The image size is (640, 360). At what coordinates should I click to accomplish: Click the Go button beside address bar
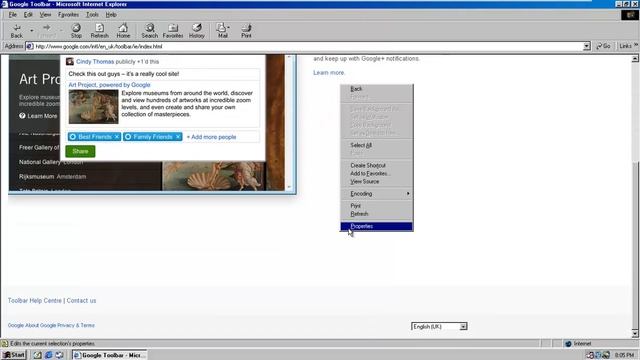(603, 46)
